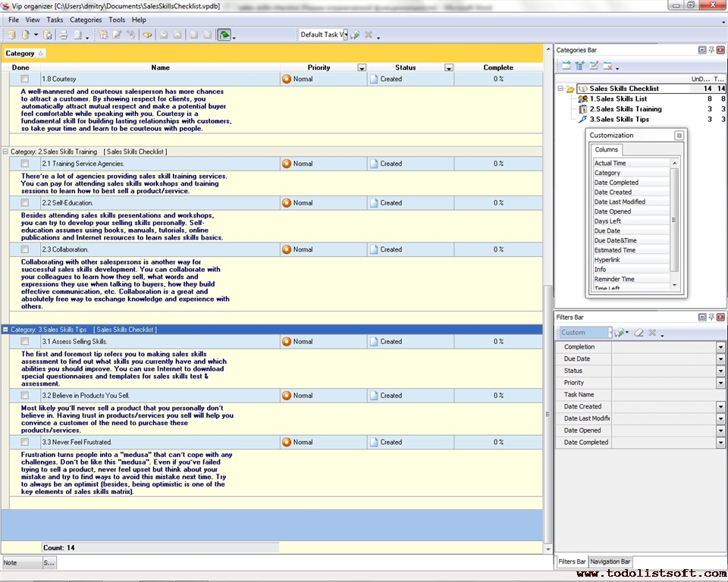Image resolution: width=728 pixels, height=582 pixels.
Task: Check the Done box for 1.8 Courtesy
Action: (25, 79)
